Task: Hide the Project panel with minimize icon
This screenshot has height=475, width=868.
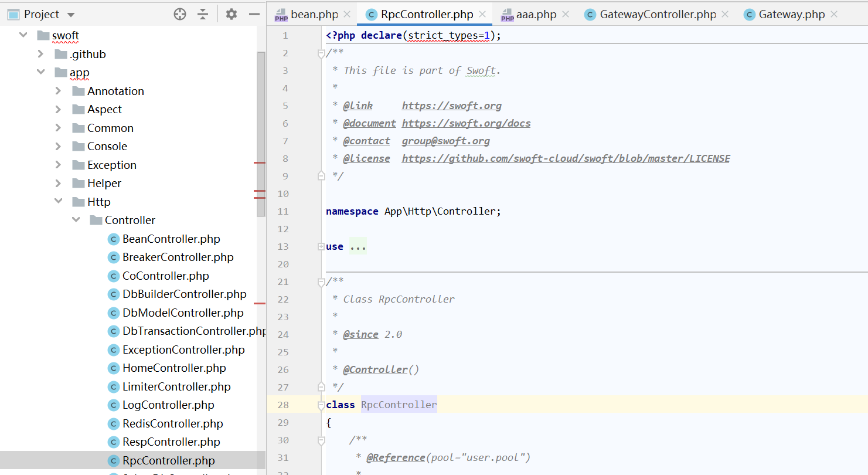Action: click(254, 14)
